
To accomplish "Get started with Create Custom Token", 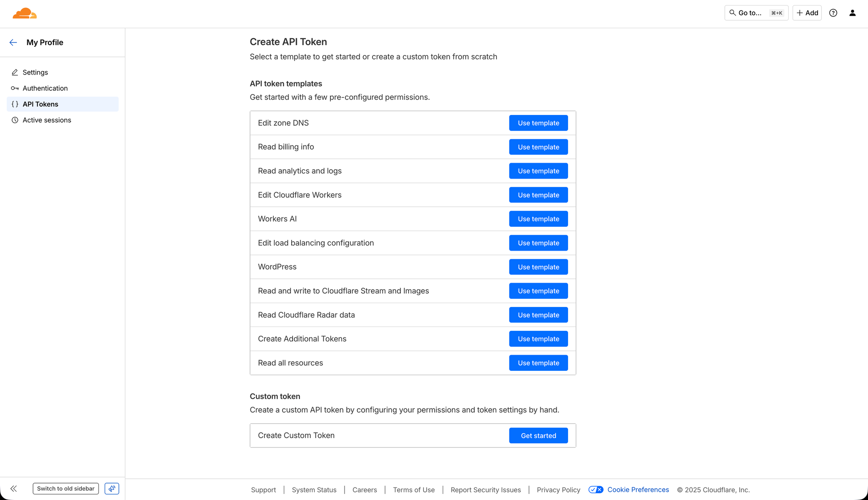I will click(538, 435).
